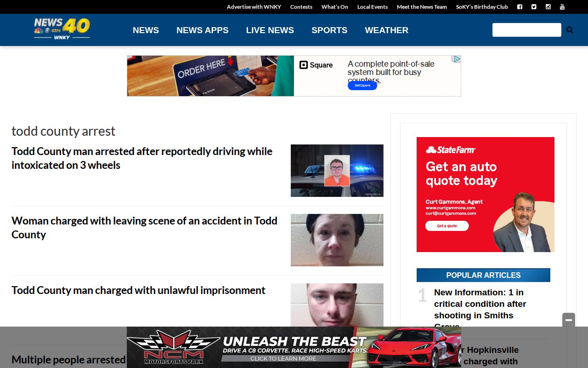Open article about driving intoxicated on 3 wheels
This screenshot has height=368, width=588.
[x=142, y=158]
